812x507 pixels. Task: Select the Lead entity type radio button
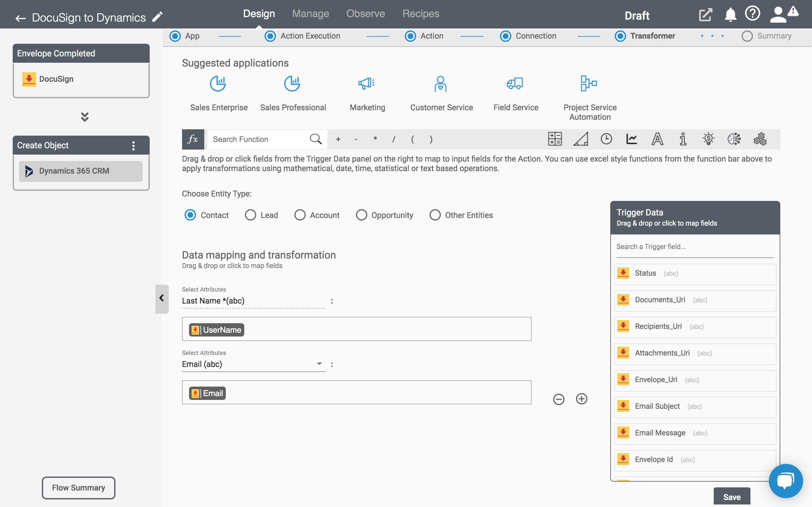tap(251, 214)
